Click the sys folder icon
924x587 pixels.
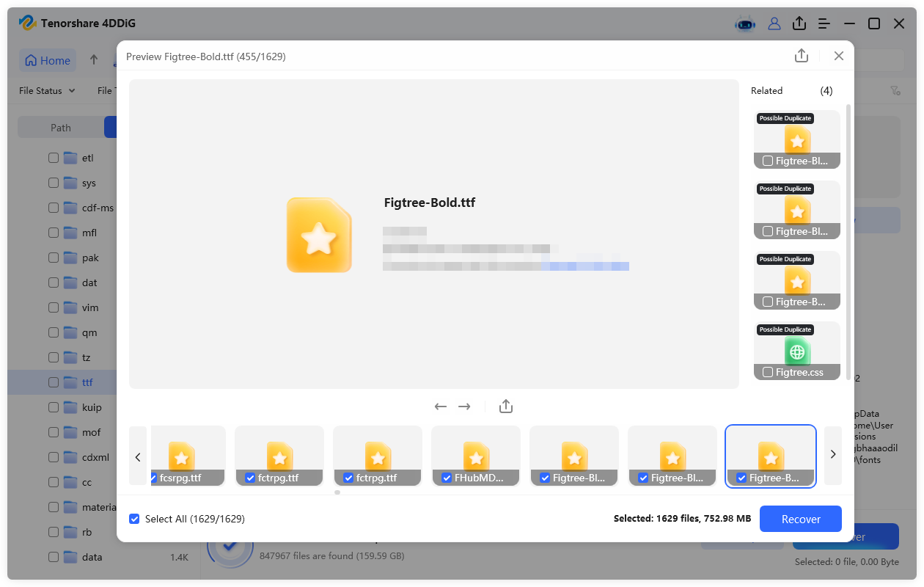coord(70,183)
